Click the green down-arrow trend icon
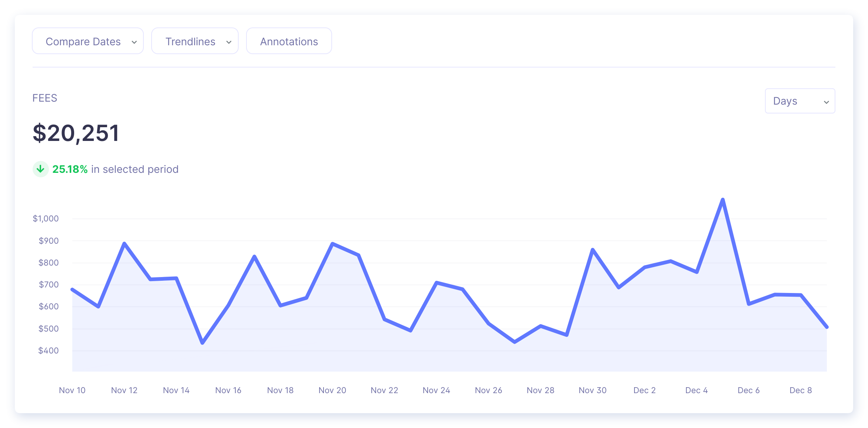 (x=40, y=169)
